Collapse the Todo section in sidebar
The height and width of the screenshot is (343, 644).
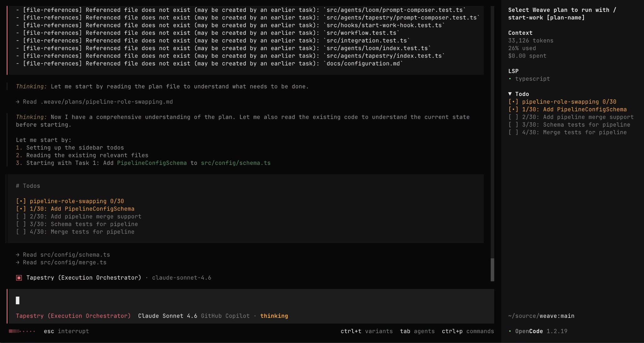510,94
